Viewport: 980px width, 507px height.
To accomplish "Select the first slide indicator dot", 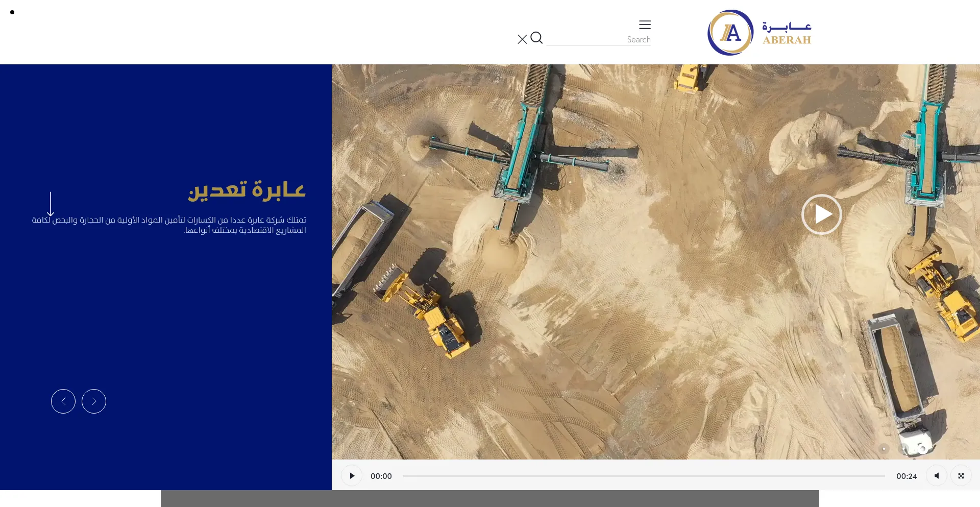I will [884, 449].
